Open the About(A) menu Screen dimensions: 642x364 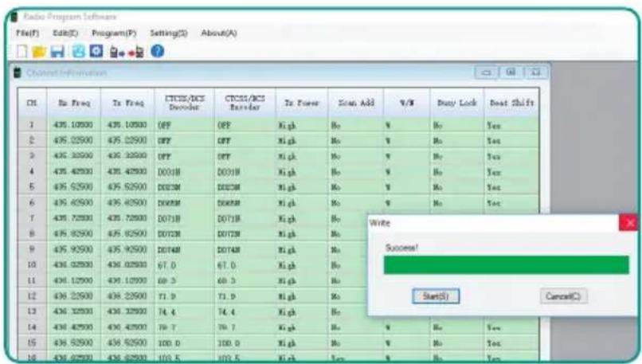(x=218, y=33)
